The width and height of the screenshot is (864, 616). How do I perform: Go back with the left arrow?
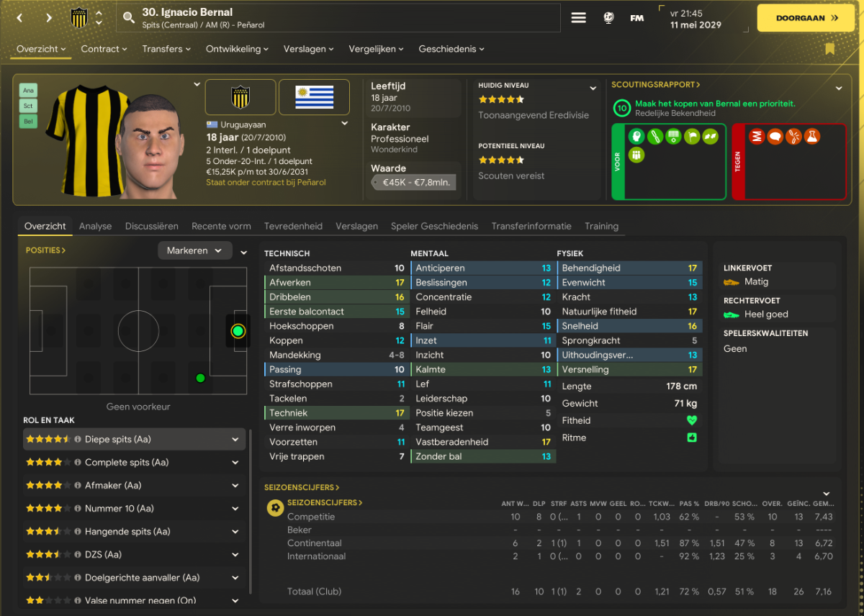pos(19,18)
